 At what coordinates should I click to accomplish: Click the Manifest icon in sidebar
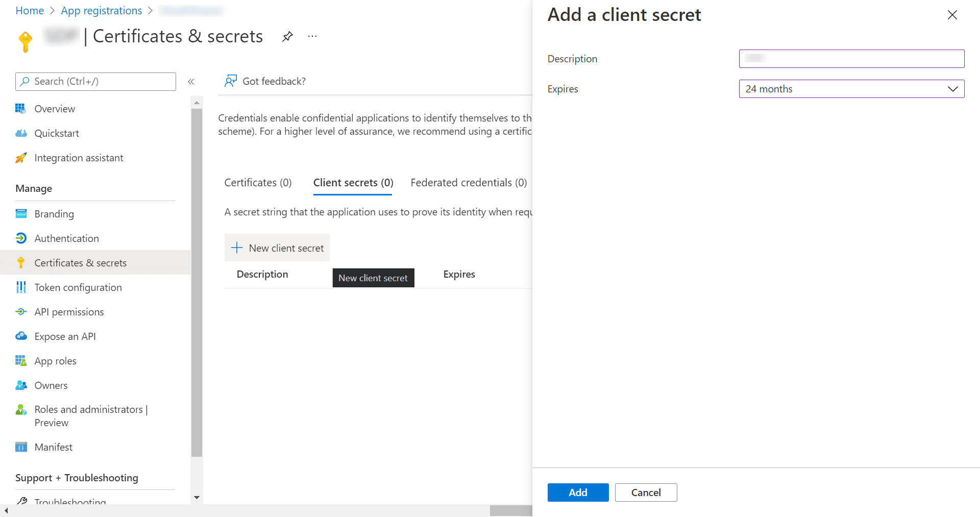pos(21,447)
